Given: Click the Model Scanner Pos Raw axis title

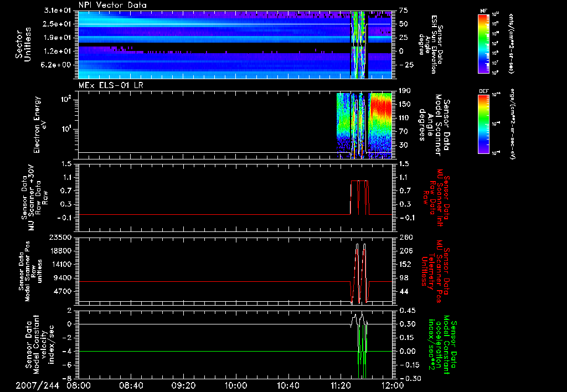Looking at the screenshot, I should [30, 271].
